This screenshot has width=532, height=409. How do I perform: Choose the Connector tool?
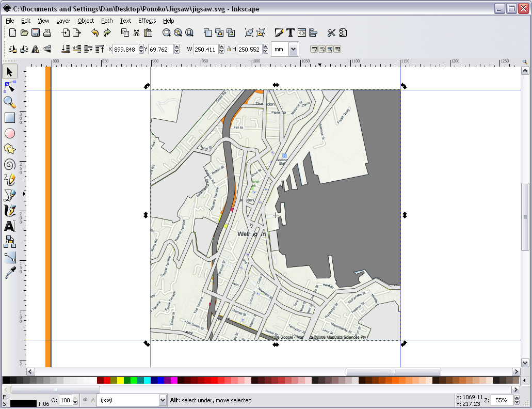[9, 242]
